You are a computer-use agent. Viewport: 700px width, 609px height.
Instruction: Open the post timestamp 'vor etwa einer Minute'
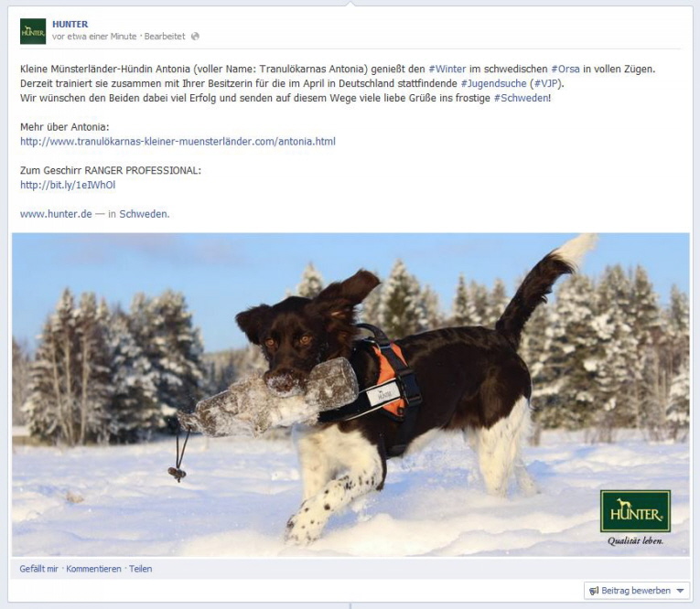click(94, 37)
